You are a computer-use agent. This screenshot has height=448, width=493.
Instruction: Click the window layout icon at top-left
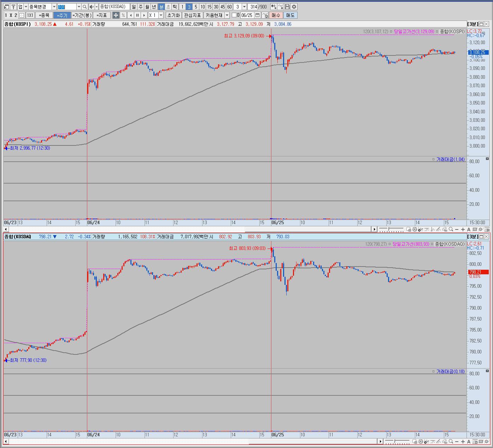[6, 7]
